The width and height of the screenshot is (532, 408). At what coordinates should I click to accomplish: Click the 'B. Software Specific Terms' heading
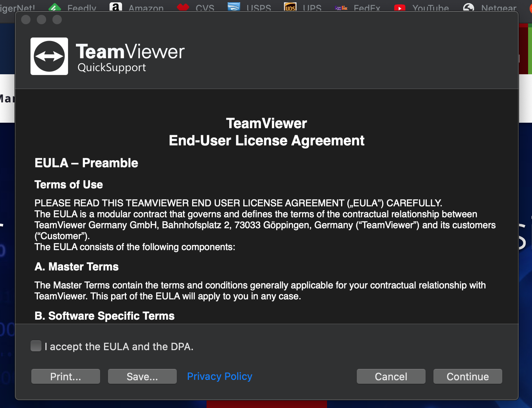click(104, 316)
